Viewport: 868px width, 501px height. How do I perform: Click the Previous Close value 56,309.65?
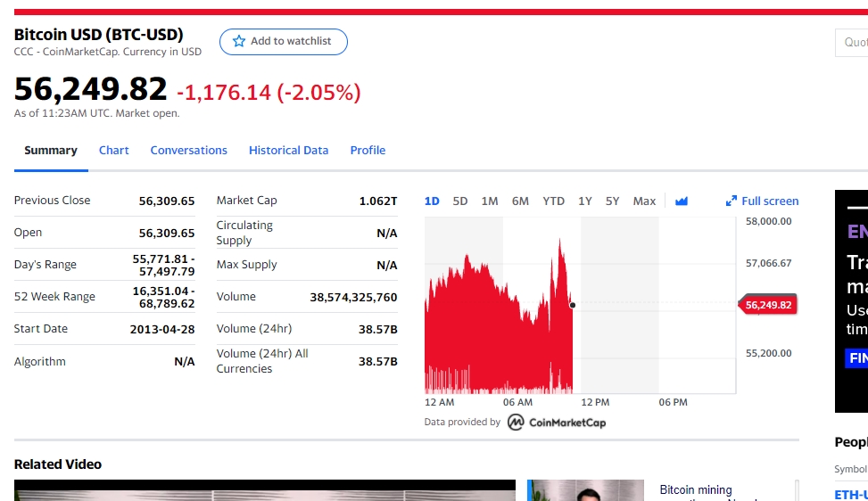[167, 201]
